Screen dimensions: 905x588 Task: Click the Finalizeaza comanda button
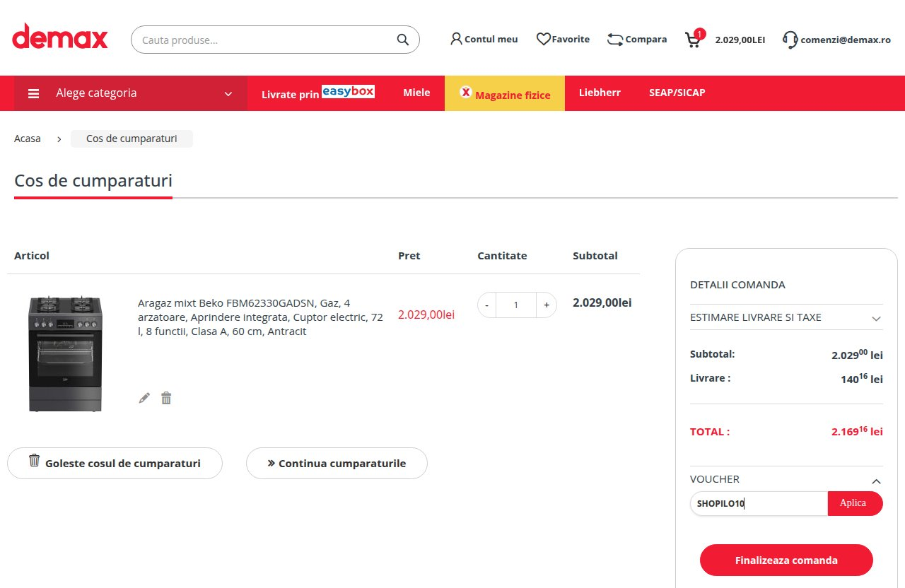coord(786,560)
